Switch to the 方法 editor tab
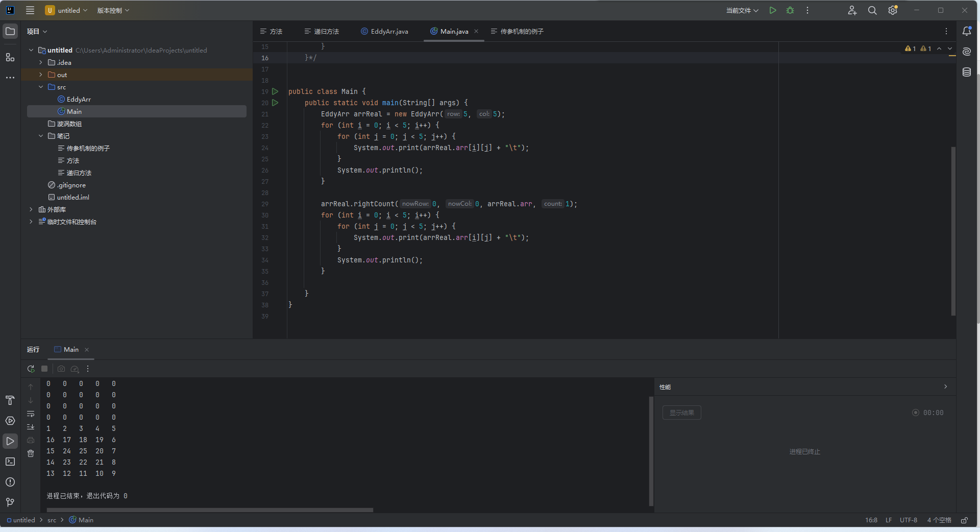The image size is (980, 532). pos(271,32)
